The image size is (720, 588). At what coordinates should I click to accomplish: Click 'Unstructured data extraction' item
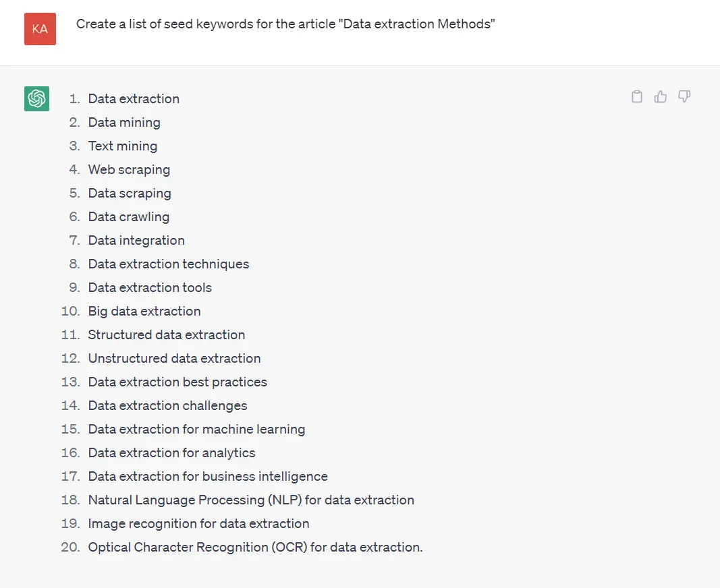(175, 359)
